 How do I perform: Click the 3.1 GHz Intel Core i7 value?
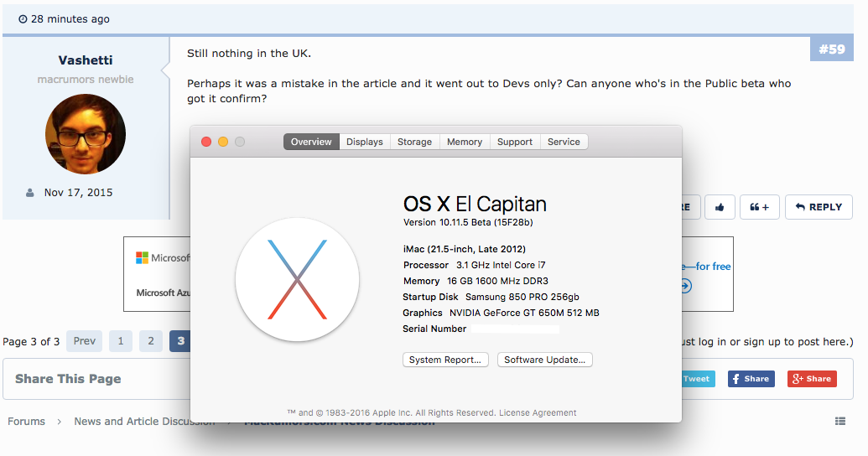pos(501,265)
